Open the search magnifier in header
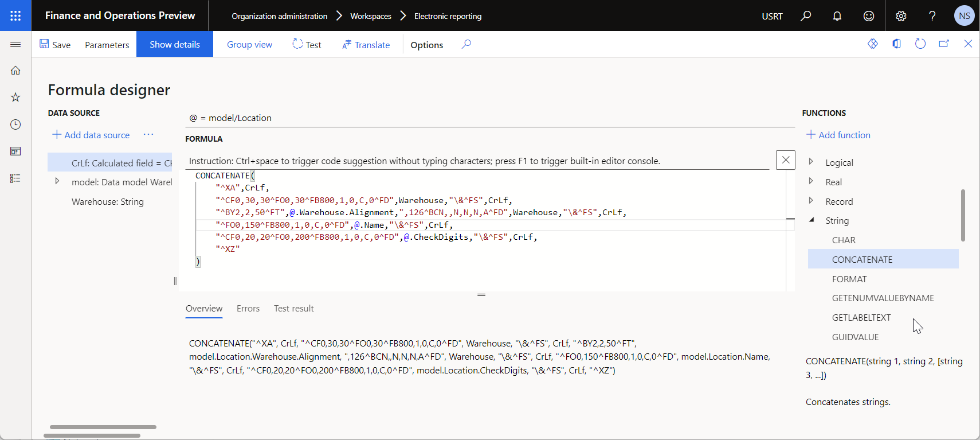980x440 pixels. coord(806,15)
